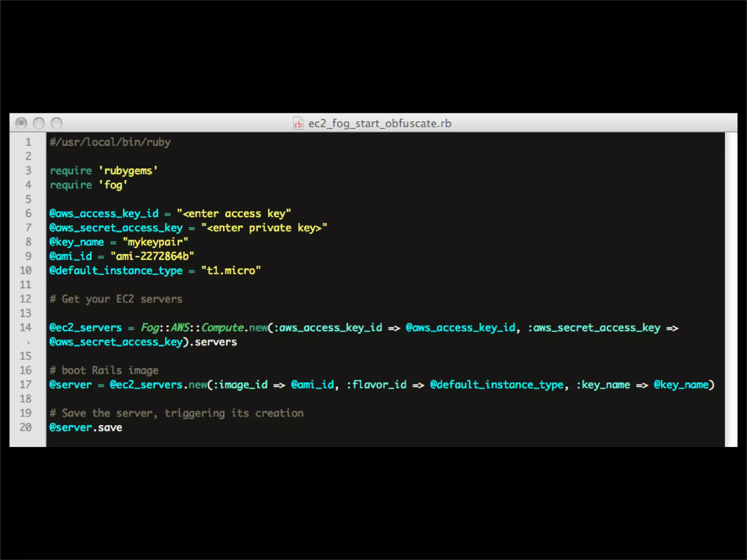Click the Ruby file icon in title bar

click(x=298, y=124)
